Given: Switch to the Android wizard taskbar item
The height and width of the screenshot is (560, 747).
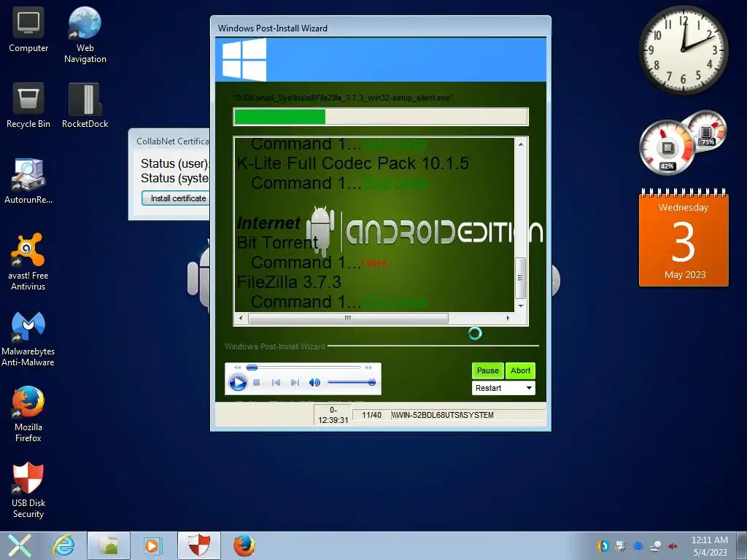Looking at the screenshot, I should (109, 545).
